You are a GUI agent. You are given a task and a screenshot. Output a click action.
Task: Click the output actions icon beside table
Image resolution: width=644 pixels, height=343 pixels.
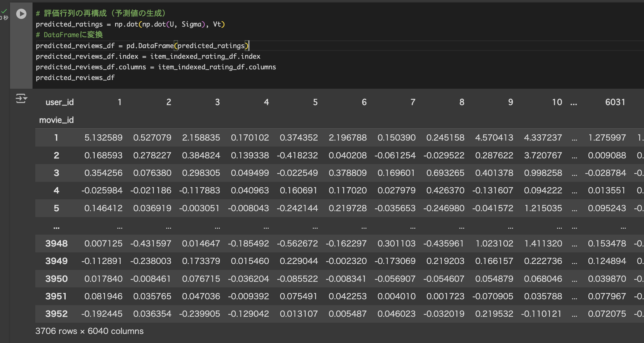pos(21,99)
